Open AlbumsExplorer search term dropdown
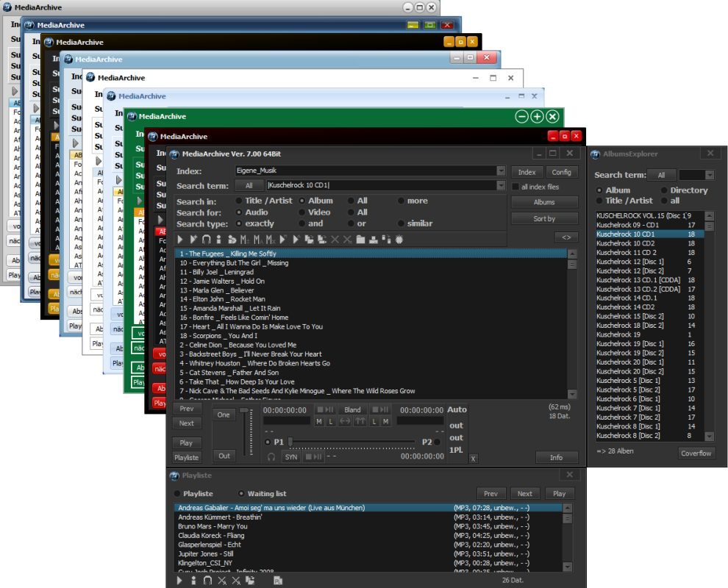Screen dimensions: 728x588 (710, 175)
